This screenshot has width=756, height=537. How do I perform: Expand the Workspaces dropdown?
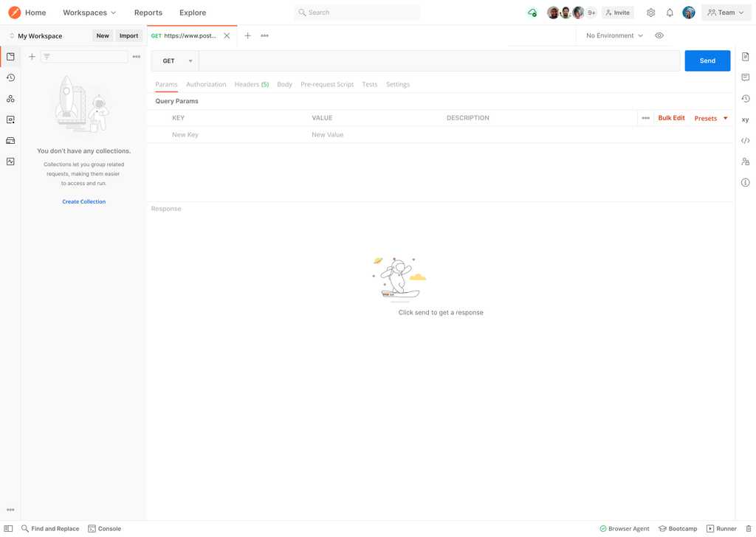click(x=89, y=13)
